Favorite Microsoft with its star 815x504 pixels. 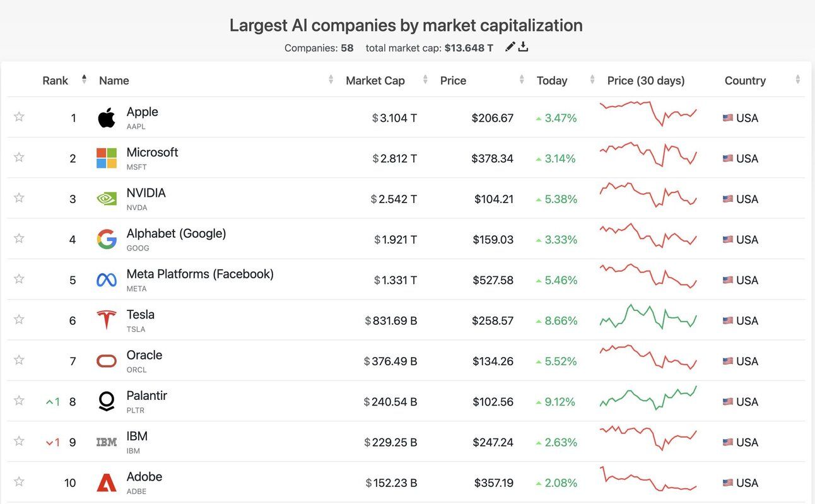click(x=19, y=157)
